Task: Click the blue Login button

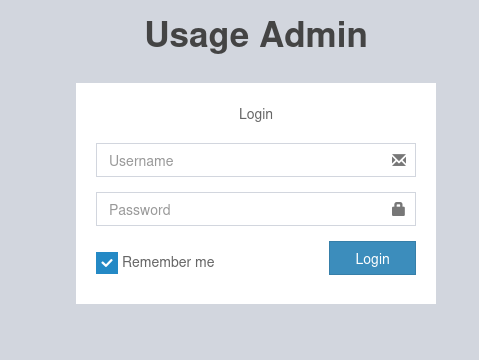Action: click(372, 258)
